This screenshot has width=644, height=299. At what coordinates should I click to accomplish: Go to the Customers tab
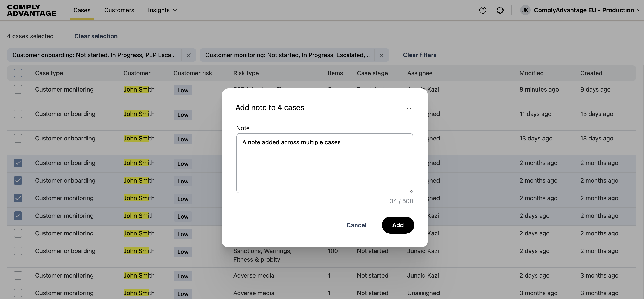119,10
